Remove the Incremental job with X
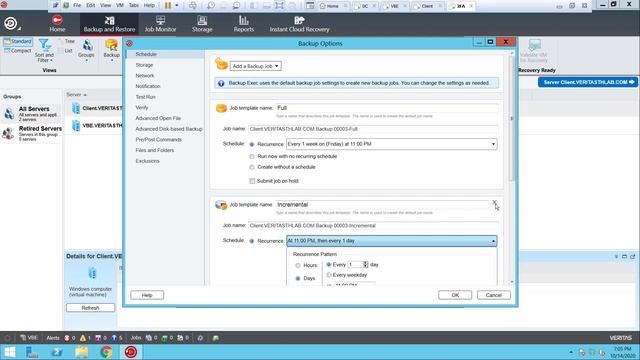 point(494,202)
